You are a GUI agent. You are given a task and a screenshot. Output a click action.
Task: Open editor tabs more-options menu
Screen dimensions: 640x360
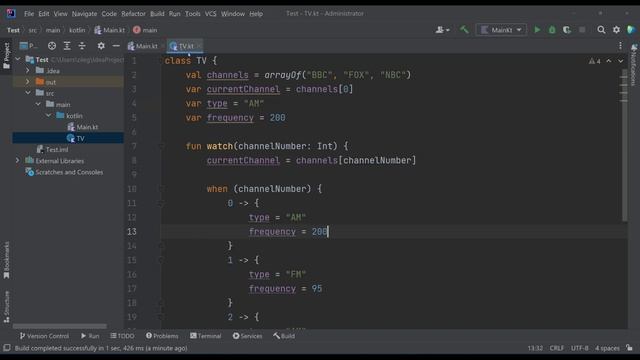pyautogui.click(x=620, y=46)
